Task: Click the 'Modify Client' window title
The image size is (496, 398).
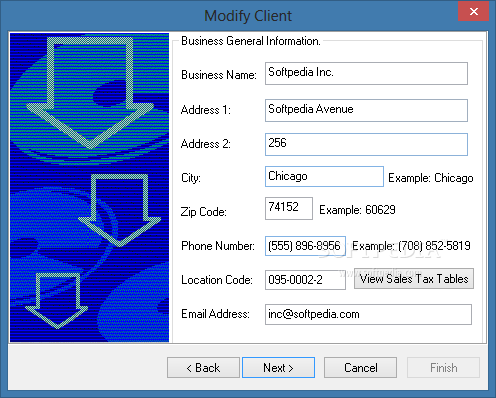Action: coord(248,16)
